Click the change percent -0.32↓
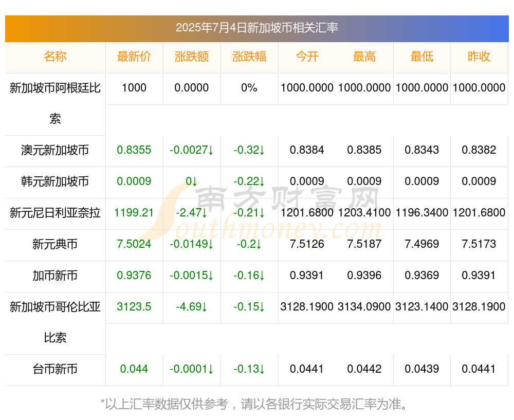This screenshot has height=420, width=514. [x=249, y=150]
